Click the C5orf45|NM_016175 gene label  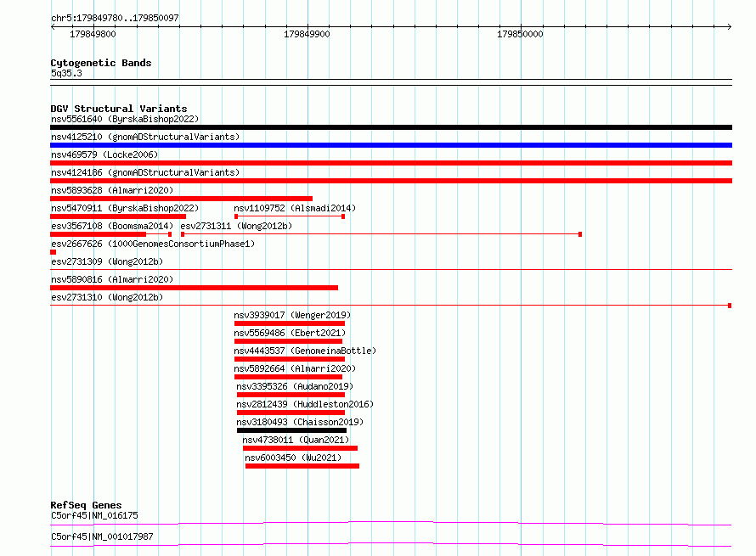pyautogui.click(x=94, y=515)
